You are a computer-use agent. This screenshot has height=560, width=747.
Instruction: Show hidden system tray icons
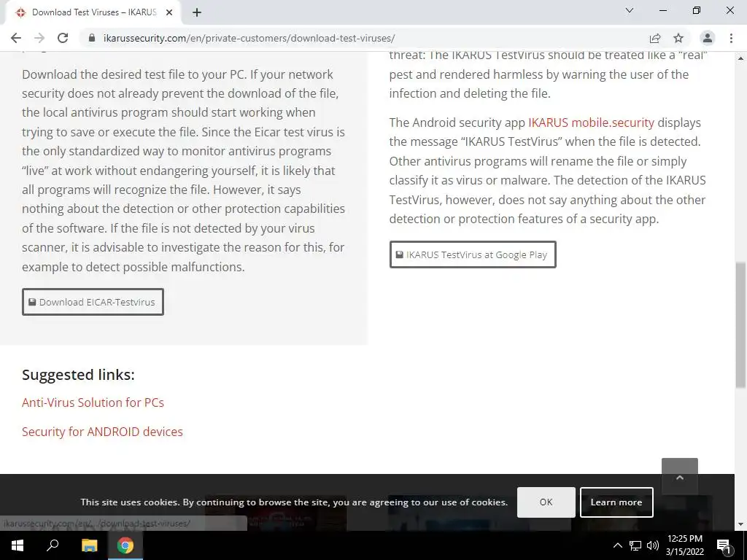click(617, 545)
